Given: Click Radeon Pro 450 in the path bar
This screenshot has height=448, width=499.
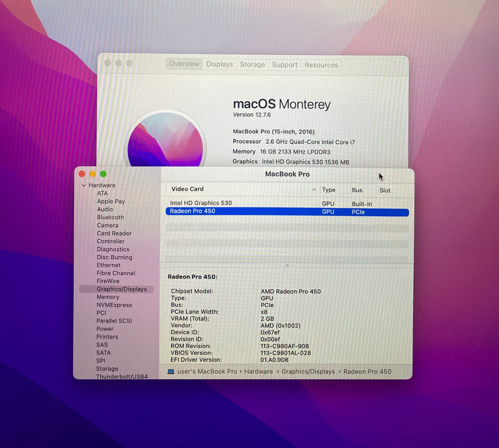Looking at the screenshot, I should (x=367, y=371).
